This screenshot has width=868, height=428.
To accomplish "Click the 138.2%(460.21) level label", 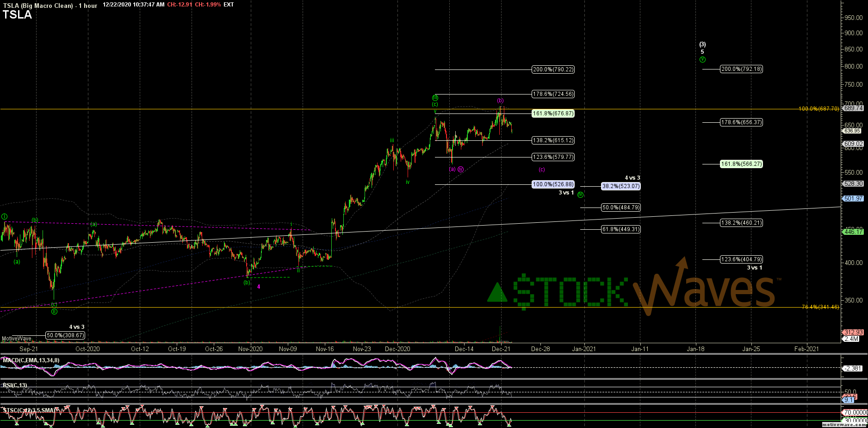I will tap(741, 223).
